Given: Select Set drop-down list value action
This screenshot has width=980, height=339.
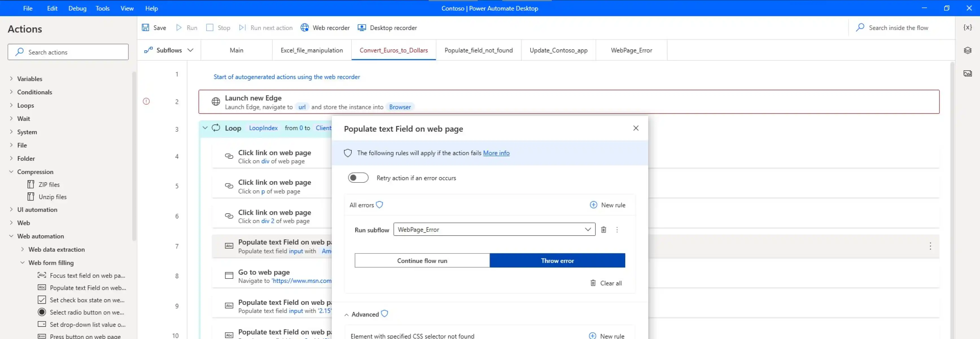Looking at the screenshot, I should [x=82, y=325].
